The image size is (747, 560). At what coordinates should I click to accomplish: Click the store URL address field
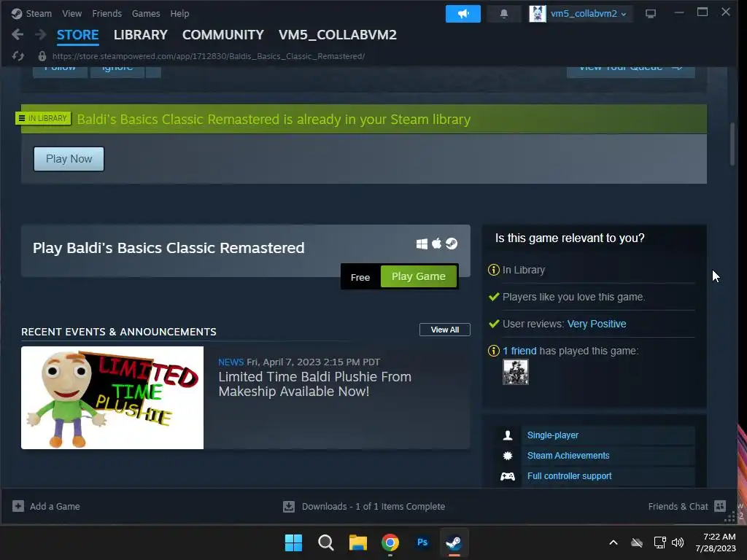209,56
